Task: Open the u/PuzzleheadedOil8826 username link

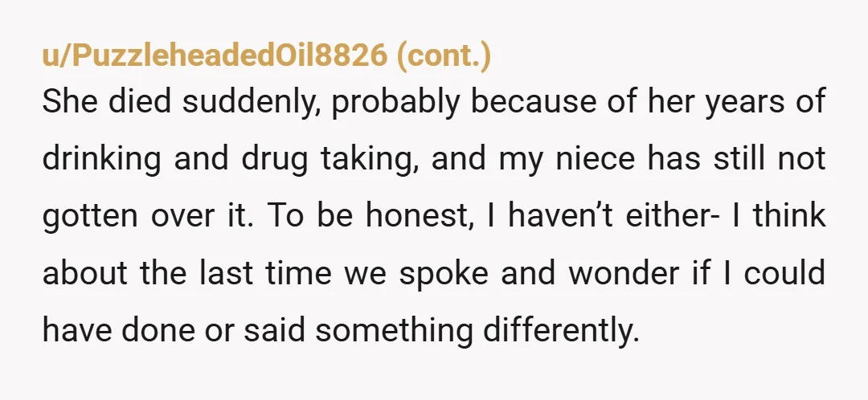Action: point(215,55)
